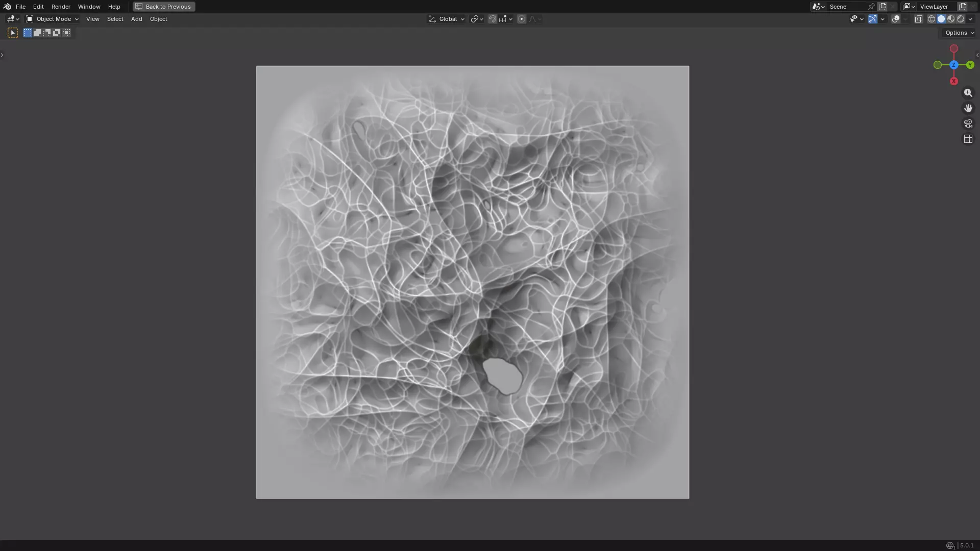
Task: Toggle snapping magnet icon
Action: (x=492, y=19)
